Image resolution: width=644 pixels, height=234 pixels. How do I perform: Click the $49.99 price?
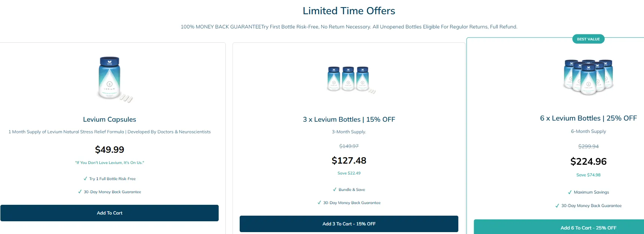110,150
